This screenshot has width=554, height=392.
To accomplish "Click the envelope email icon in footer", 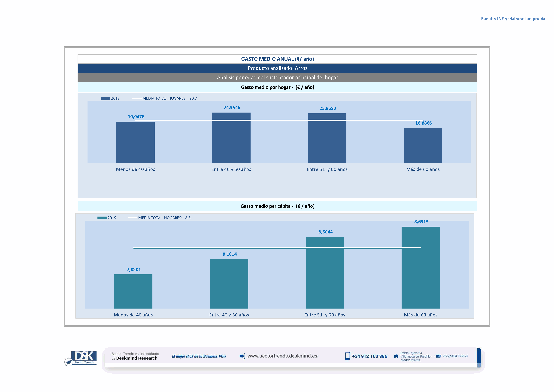I will (438, 356).
